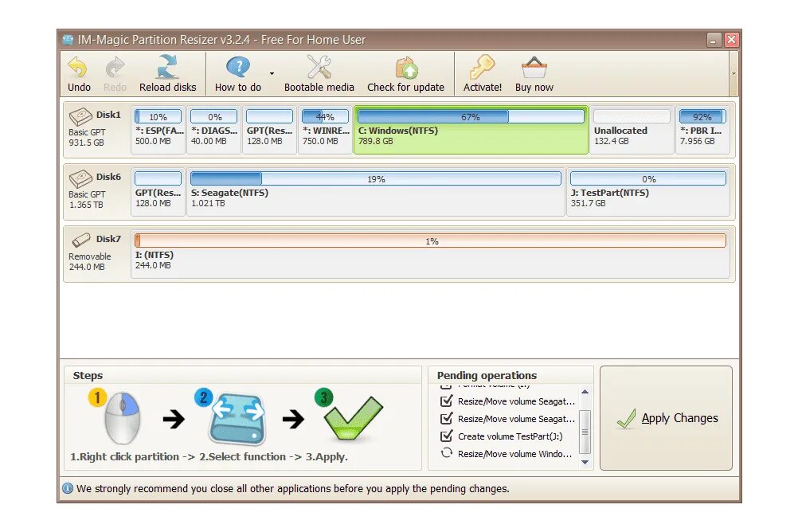Click the 67% usage bar of C: Windows
798x532 pixels.
click(x=471, y=116)
